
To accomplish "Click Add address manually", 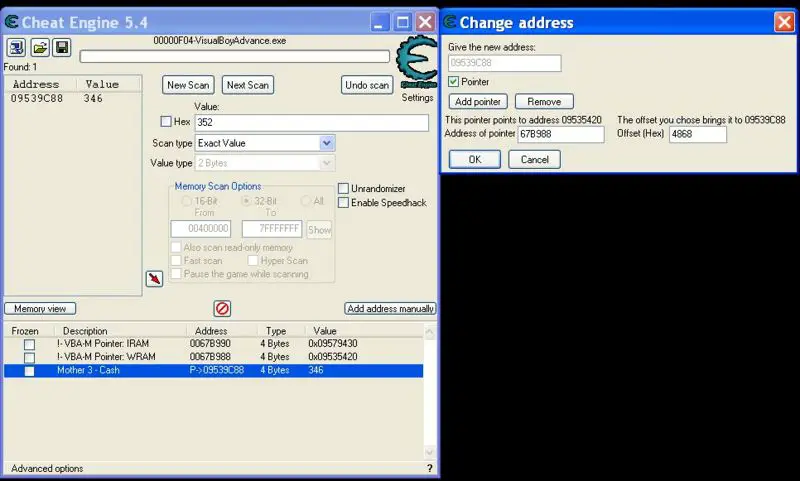I will pos(390,309).
